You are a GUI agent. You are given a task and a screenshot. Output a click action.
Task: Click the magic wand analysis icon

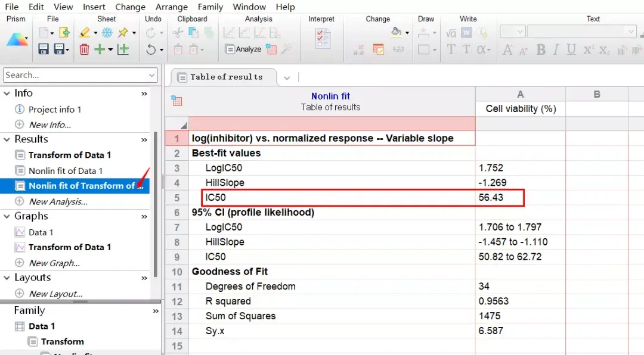pyautogui.click(x=287, y=49)
